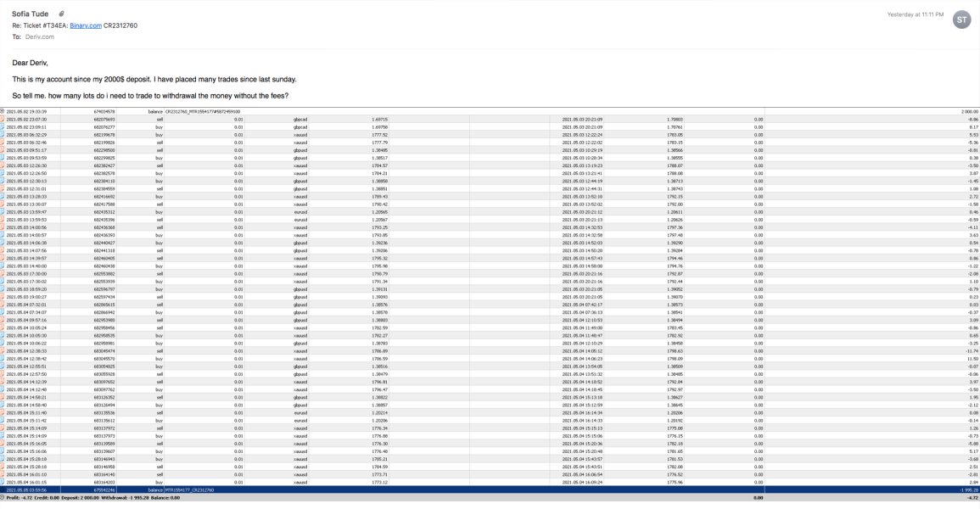This screenshot has width=980, height=509.
Task: Click the profit value '5.53'
Action: 974,135
